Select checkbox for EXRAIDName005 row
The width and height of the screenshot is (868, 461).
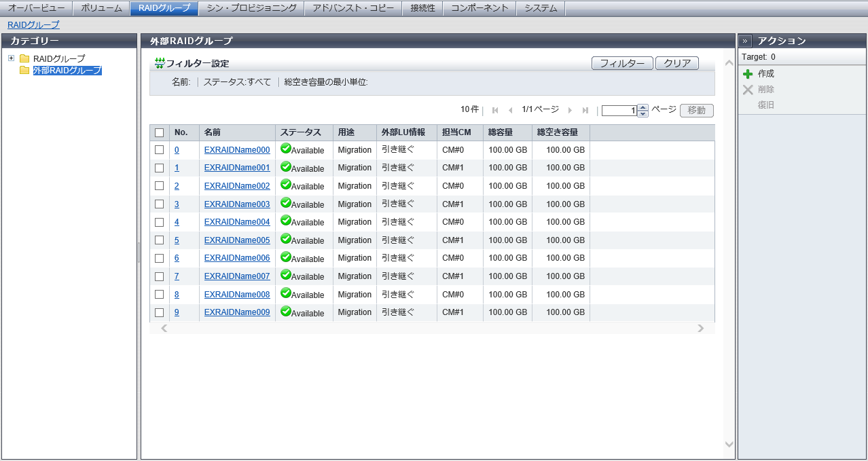(160, 240)
